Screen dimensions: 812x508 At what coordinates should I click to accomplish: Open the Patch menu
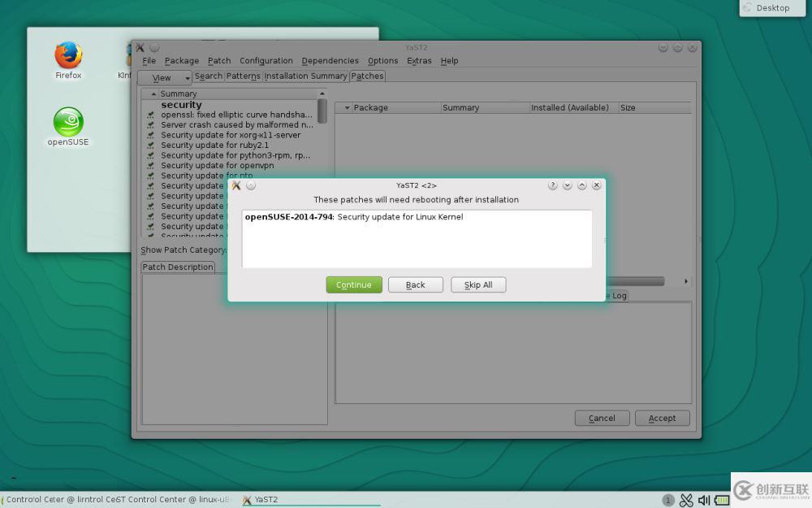point(219,61)
